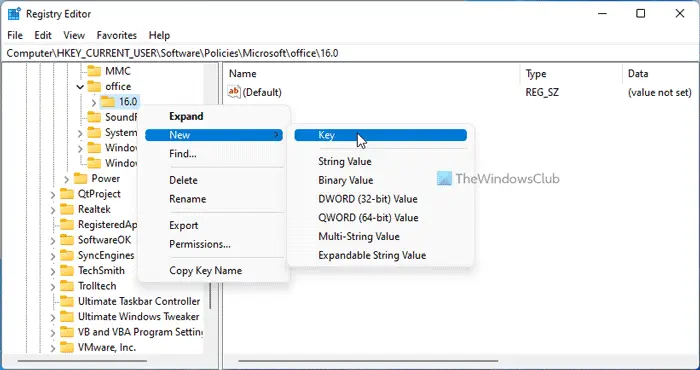Screen dimensions: 700x370
Task: Click the VMware, Inc. folder icon
Action: (67, 347)
